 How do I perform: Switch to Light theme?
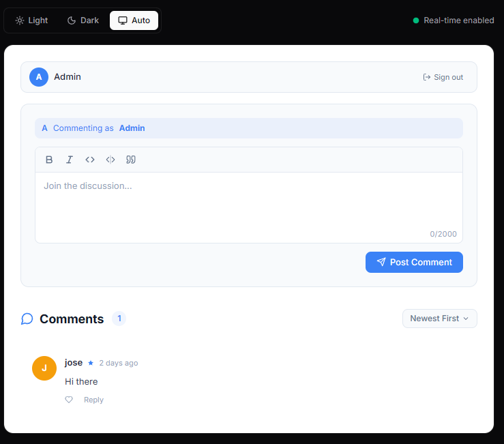click(31, 20)
